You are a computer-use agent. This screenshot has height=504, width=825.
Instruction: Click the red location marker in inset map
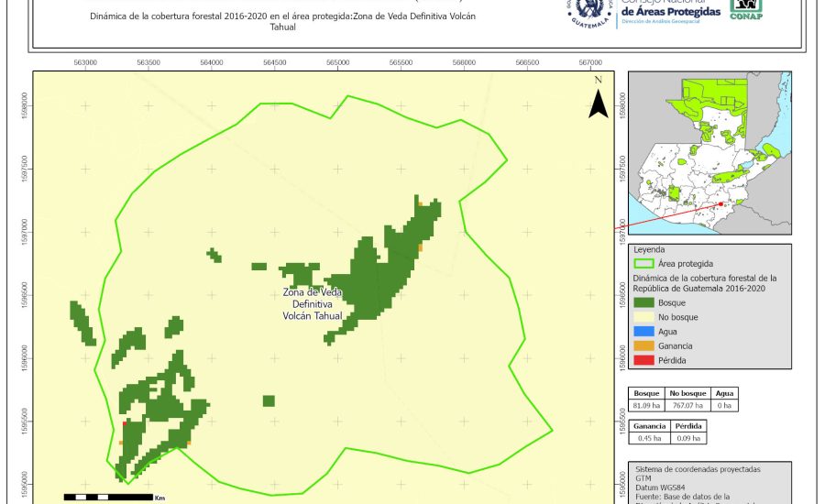point(721,204)
